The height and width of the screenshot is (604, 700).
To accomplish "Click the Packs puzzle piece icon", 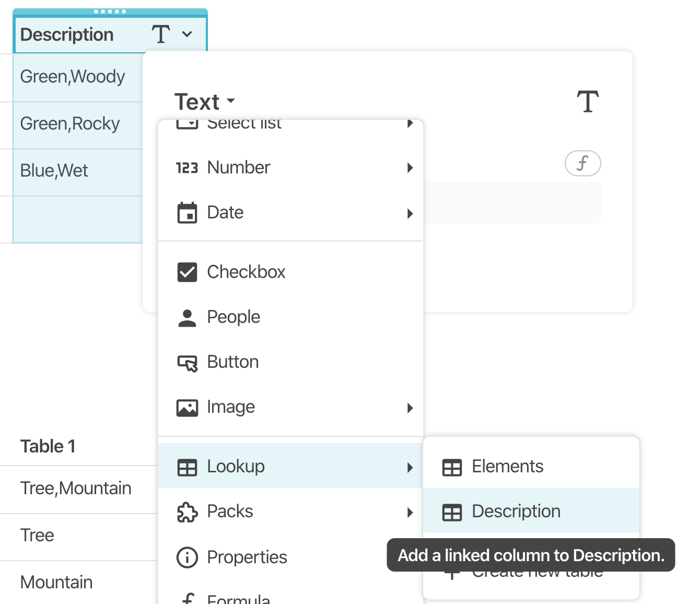I will point(187,512).
